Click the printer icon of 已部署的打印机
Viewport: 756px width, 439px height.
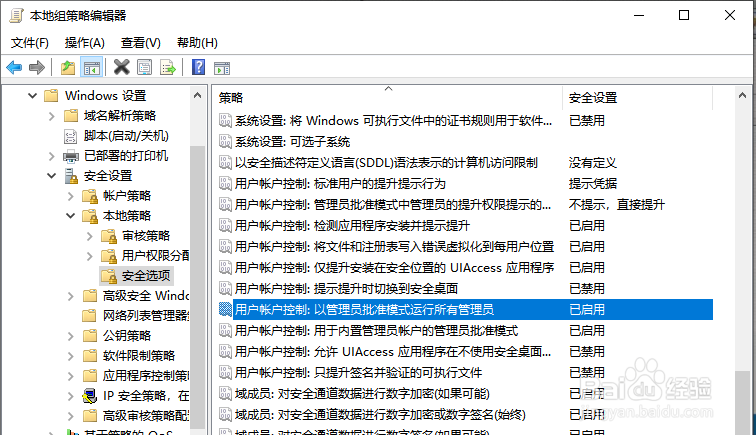(71, 156)
